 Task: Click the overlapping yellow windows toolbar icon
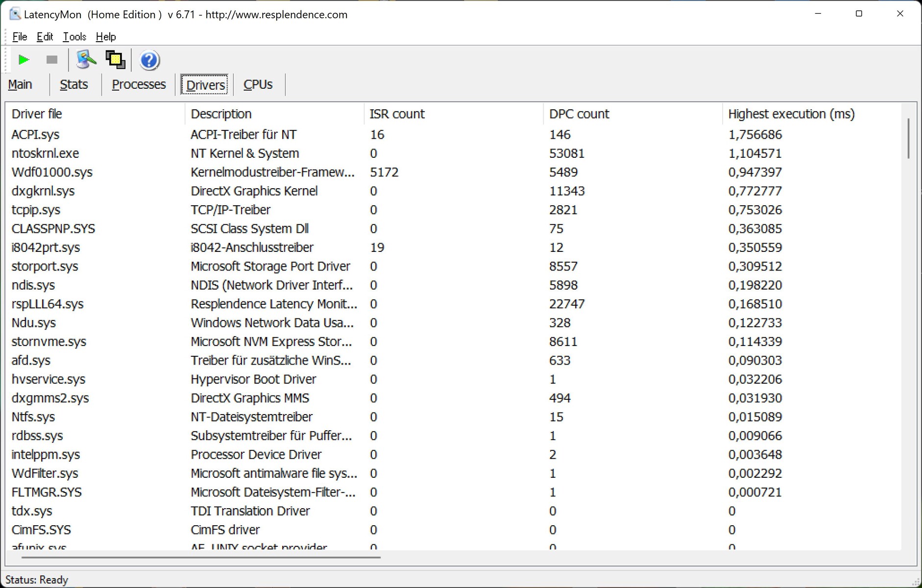click(x=116, y=60)
